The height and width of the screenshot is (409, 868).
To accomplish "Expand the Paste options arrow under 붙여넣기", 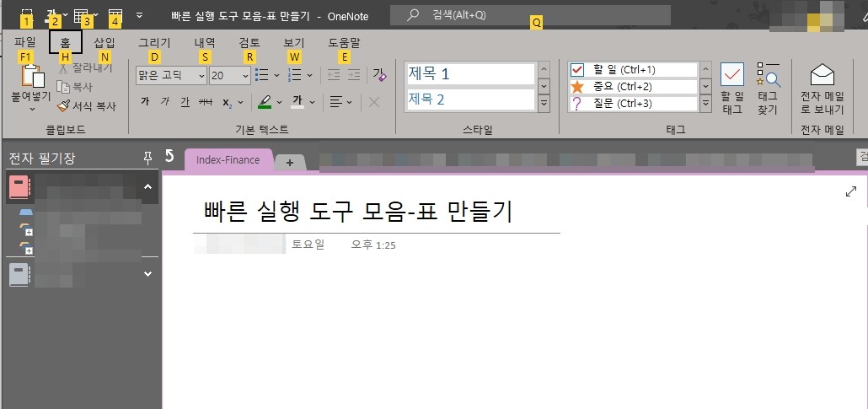I will pos(31,109).
